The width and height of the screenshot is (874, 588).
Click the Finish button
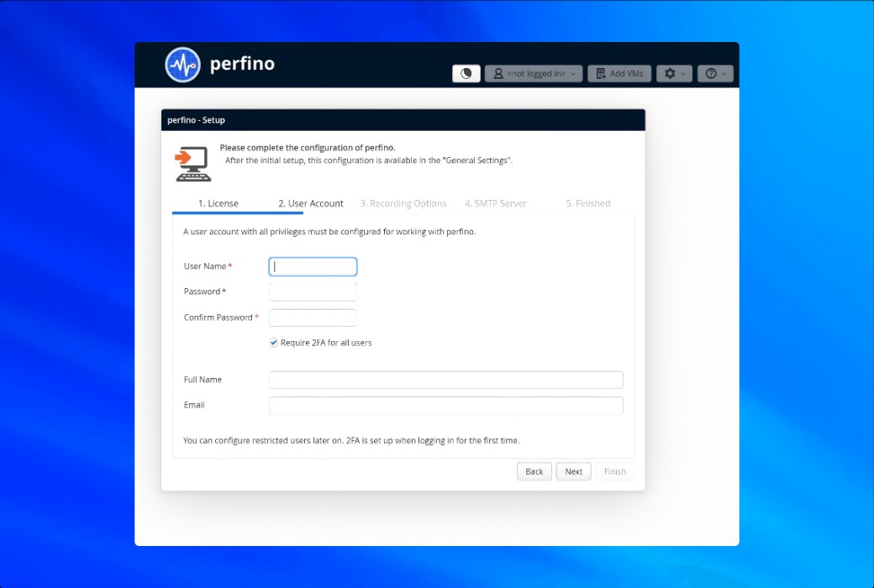point(615,471)
